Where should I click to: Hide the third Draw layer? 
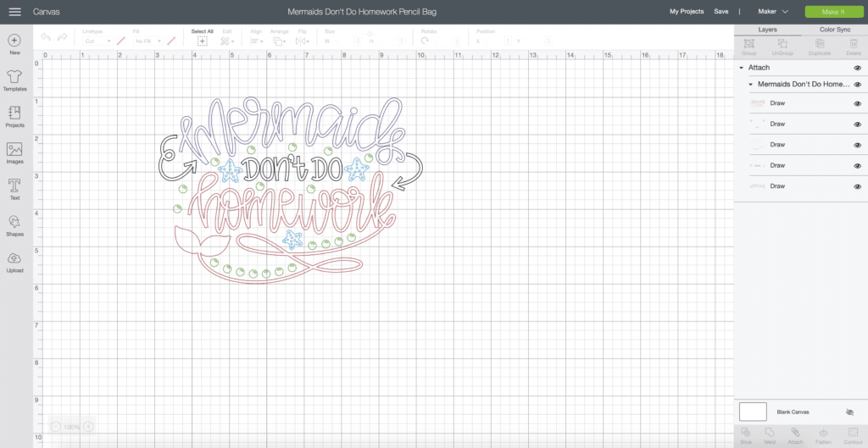tap(858, 145)
